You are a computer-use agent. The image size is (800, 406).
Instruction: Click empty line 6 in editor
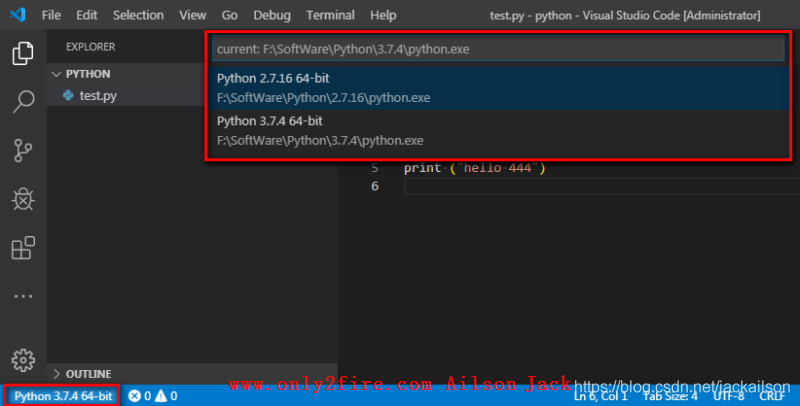tap(602, 186)
